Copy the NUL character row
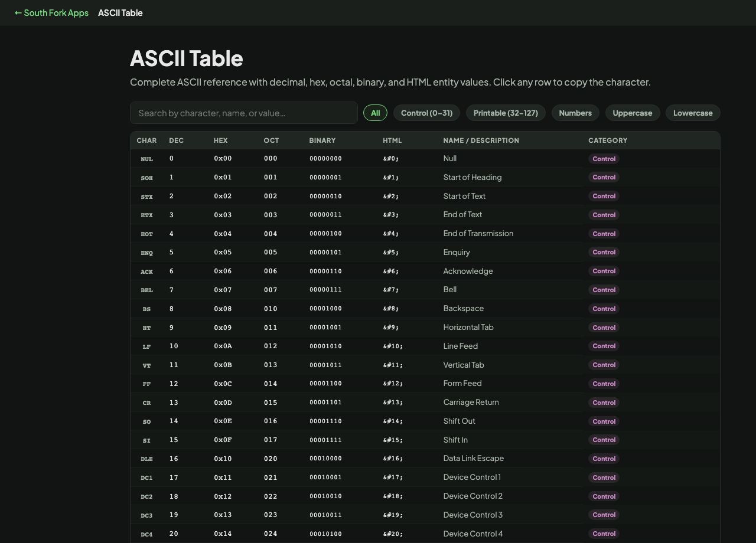Screen dimensions: 756x543 pyautogui.click(x=425, y=158)
